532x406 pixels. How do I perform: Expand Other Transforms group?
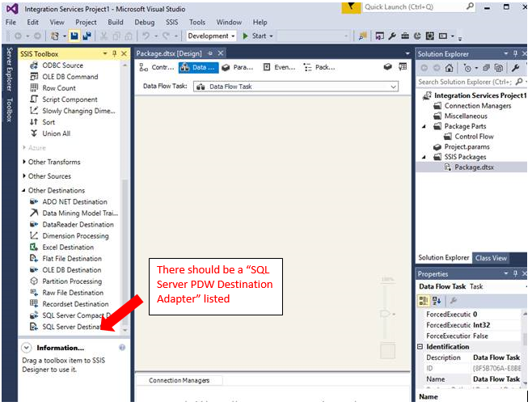(x=24, y=162)
